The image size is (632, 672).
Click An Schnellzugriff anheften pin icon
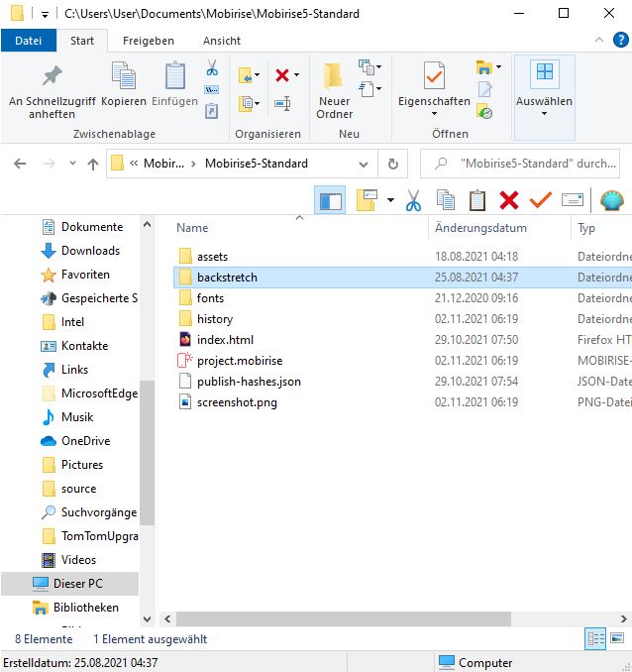click(52, 77)
